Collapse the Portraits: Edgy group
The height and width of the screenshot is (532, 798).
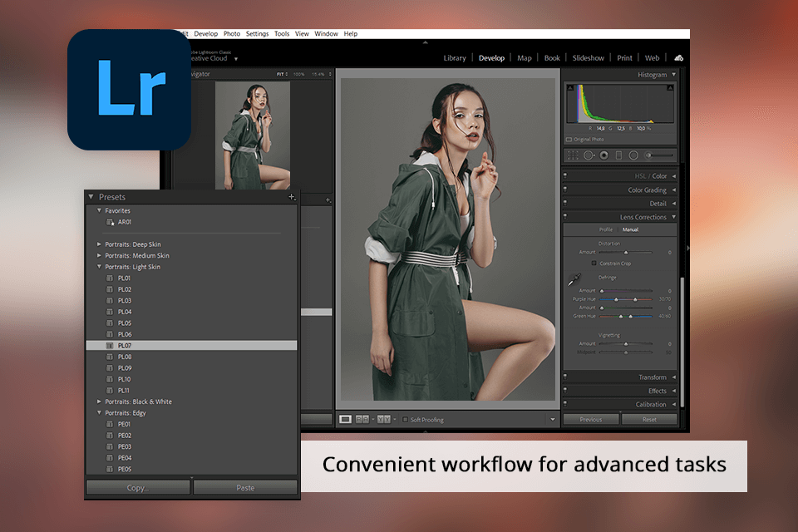[x=99, y=413]
